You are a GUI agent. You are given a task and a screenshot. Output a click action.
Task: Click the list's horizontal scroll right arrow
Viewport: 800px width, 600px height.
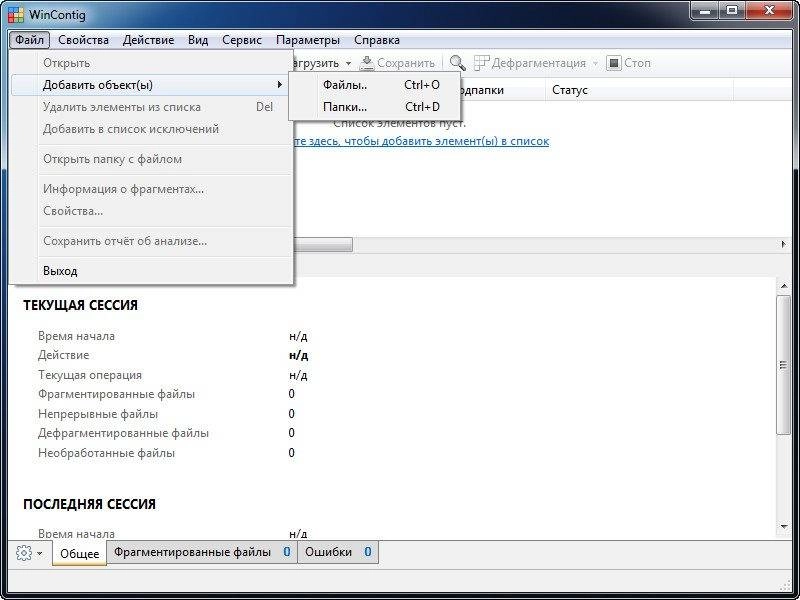pyautogui.click(x=784, y=245)
